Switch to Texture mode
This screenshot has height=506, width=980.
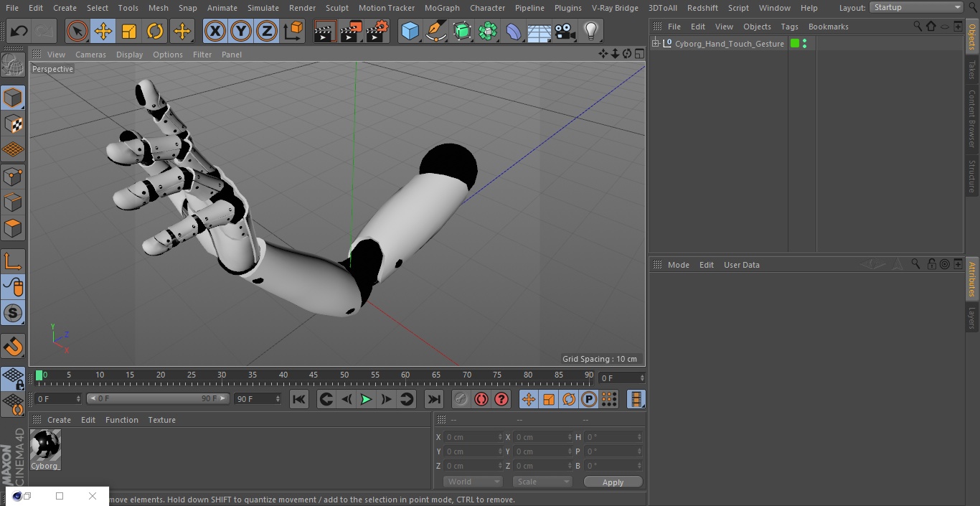pos(13,123)
